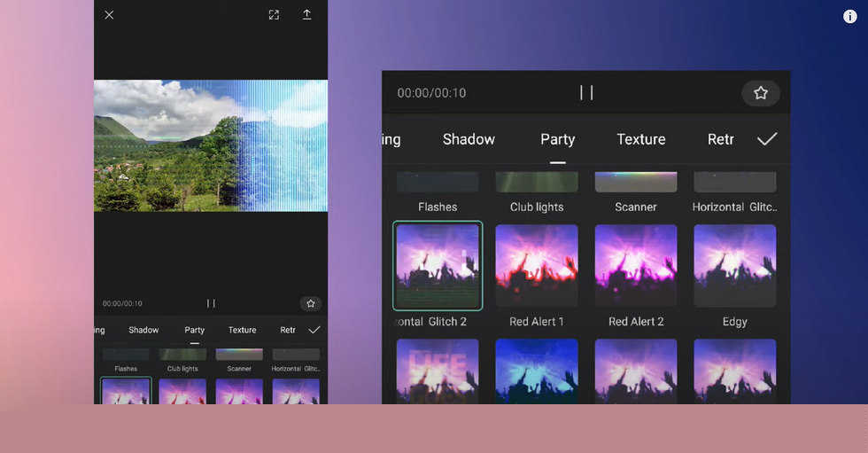Viewport: 868px width, 453px height.
Task: Select Flashes effect in enlarged panel
Action: [438, 183]
